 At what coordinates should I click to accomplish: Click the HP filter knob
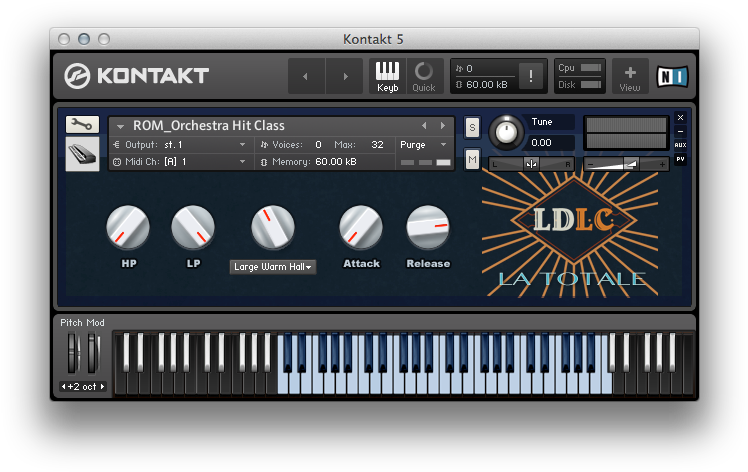coord(128,227)
